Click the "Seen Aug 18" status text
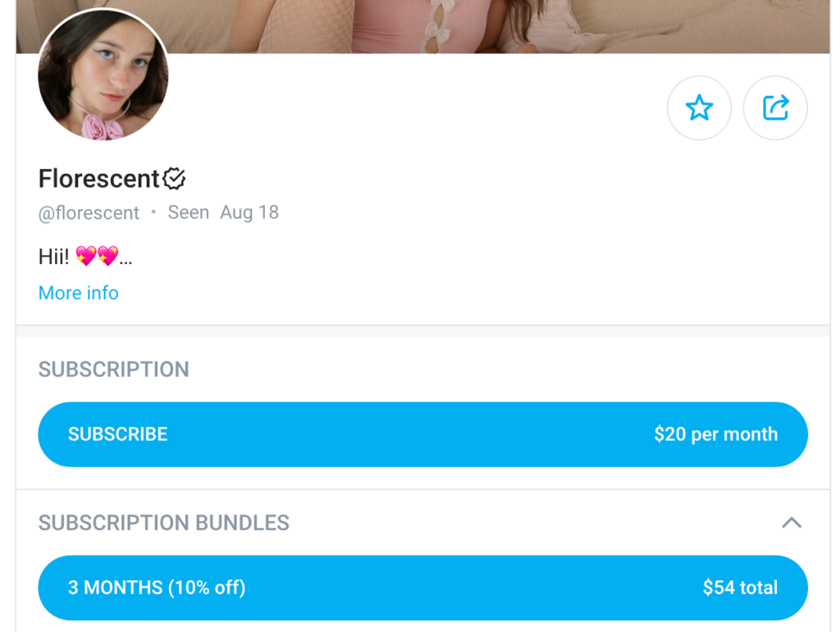 pyautogui.click(x=223, y=212)
